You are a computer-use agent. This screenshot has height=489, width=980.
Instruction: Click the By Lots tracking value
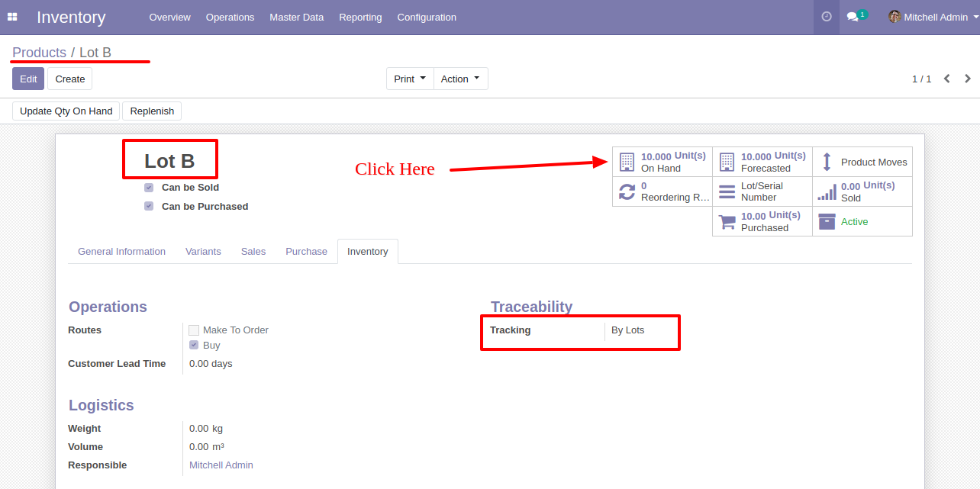pyautogui.click(x=628, y=330)
